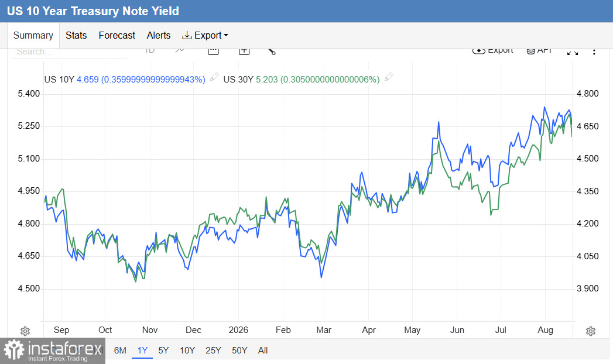Viewport: 613px width, 364px height.
Task: Switch to the Stats tab
Action: [x=76, y=35]
